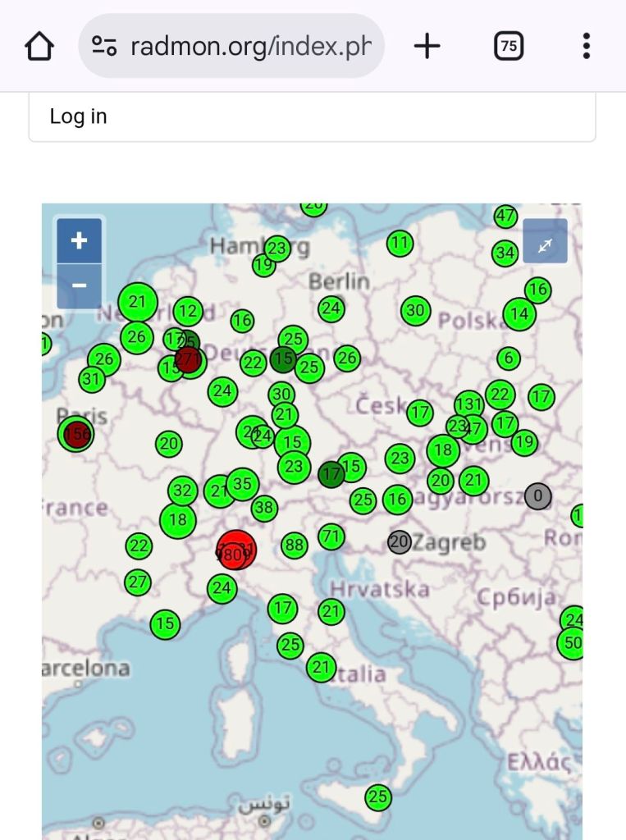
Task: Select the green marker labeled 71
Action: coord(331,537)
